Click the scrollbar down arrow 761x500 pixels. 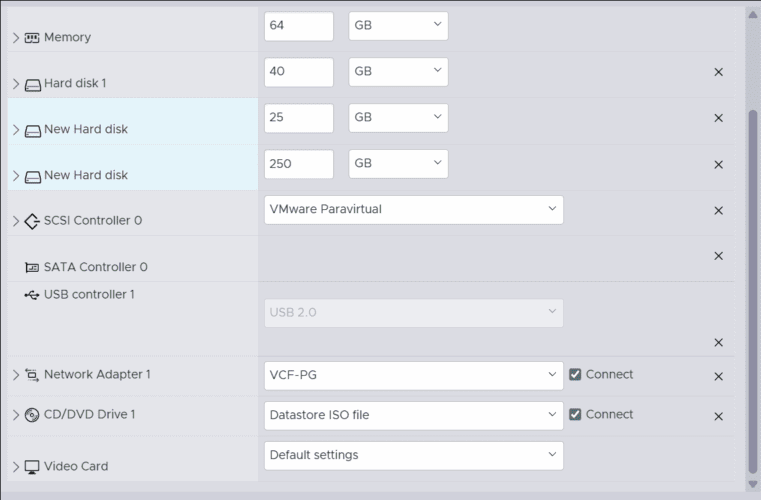pos(753,484)
